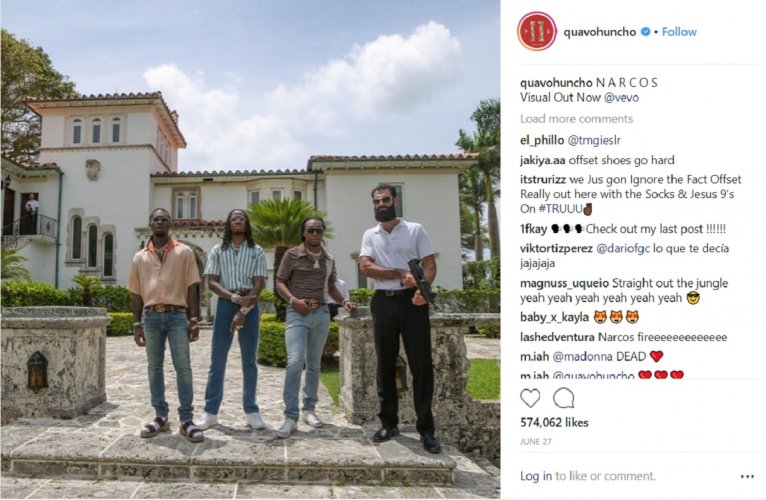Image resolution: width=766 pixels, height=500 pixels.
Task: Open the @dariofgc mention
Action: [x=621, y=248]
